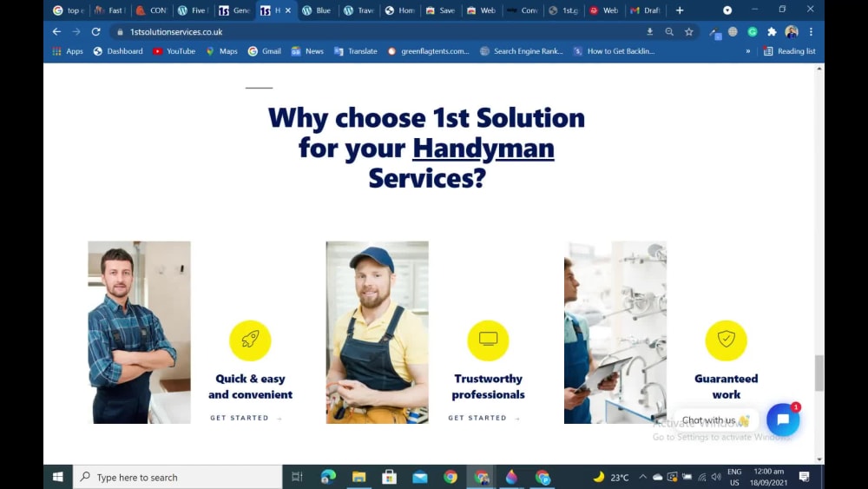Image resolution: width=868 pixels, height=489 pixels.
Task: Show hidden system tray icons
Action: point(642,477)
